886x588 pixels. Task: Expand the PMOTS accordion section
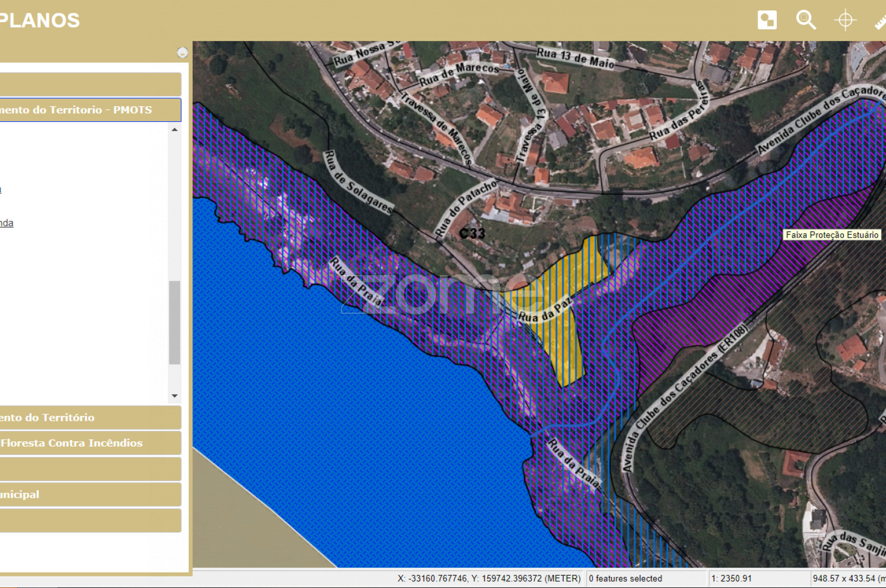pos(90,110)
